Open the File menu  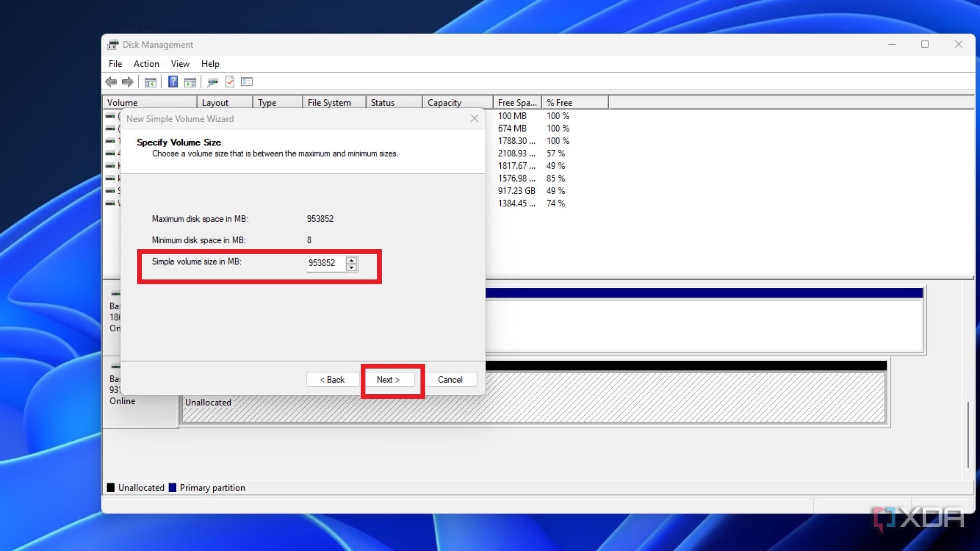point(115,64)
